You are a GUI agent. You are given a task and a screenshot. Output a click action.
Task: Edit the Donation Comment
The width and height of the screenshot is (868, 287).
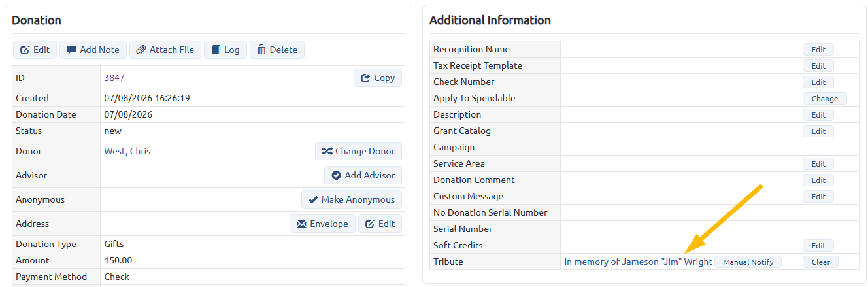pos(818,180)
